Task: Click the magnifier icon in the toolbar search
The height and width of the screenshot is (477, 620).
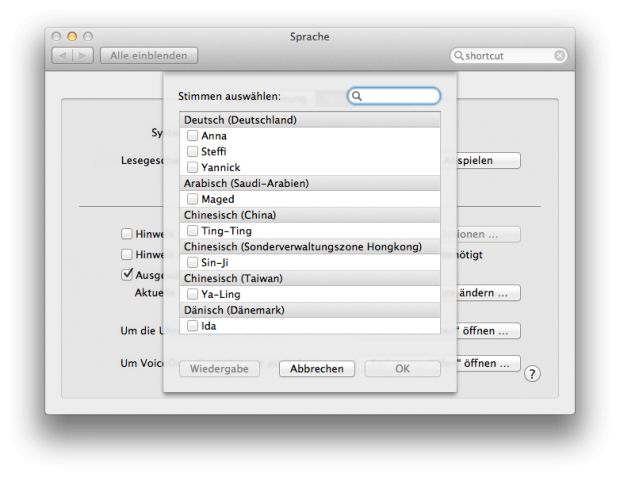Action: pyautogui.click(x=459, y=55)
